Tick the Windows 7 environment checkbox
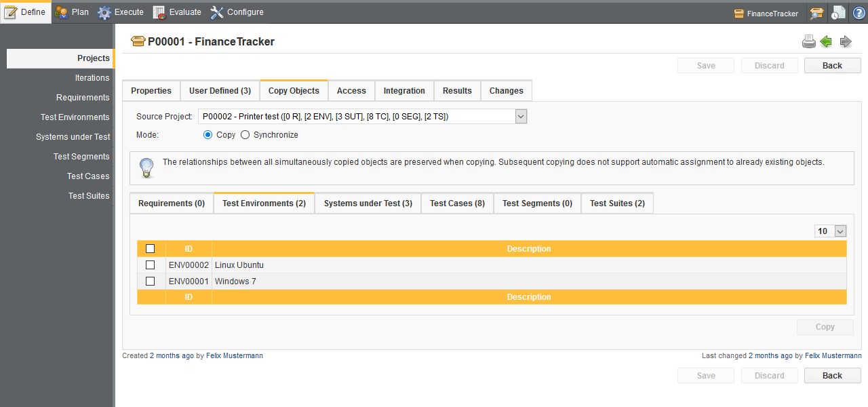Screen dimensions: 868x407 [151, 282]
